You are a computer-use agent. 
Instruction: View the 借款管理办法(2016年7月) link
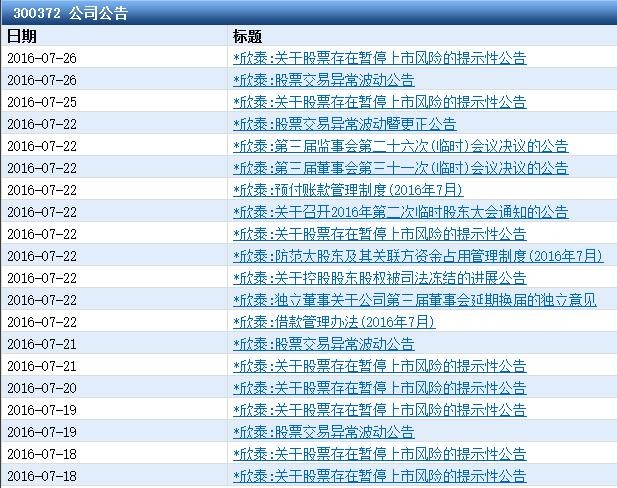click(334, 322)
